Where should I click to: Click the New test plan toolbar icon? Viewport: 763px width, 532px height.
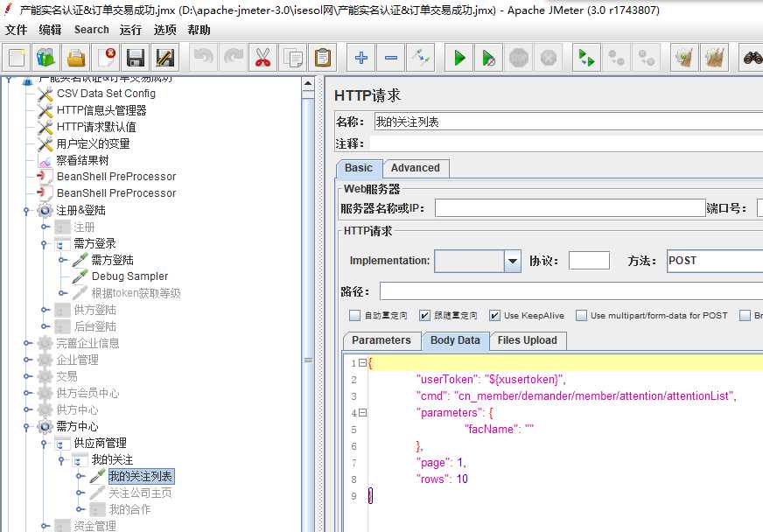tap(17, 58)
